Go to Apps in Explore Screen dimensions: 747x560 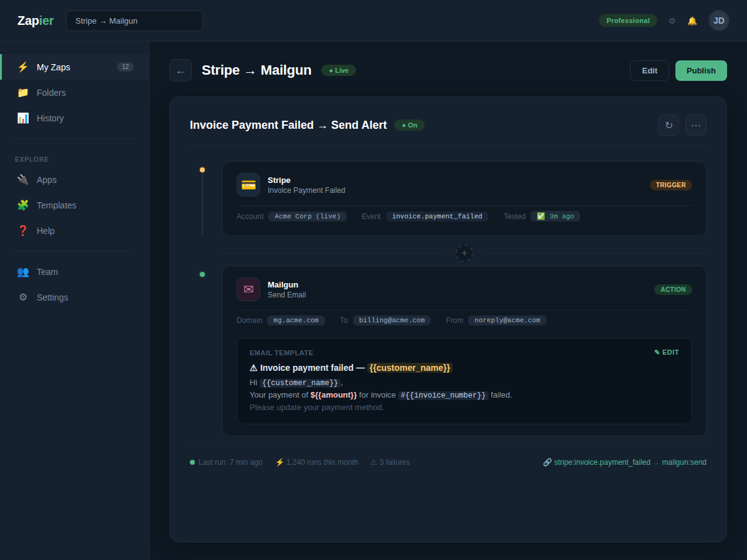pos(75,179)
